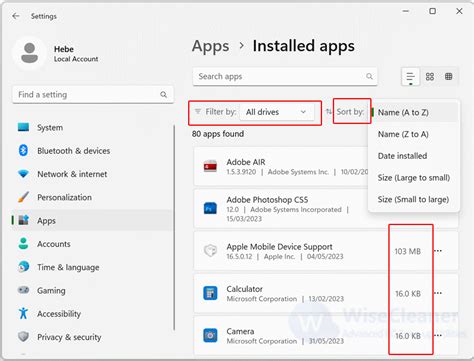Open Personalization settings label
This screenshot has width=474, height=361.
pyautogui.click(x=64, y=197)
